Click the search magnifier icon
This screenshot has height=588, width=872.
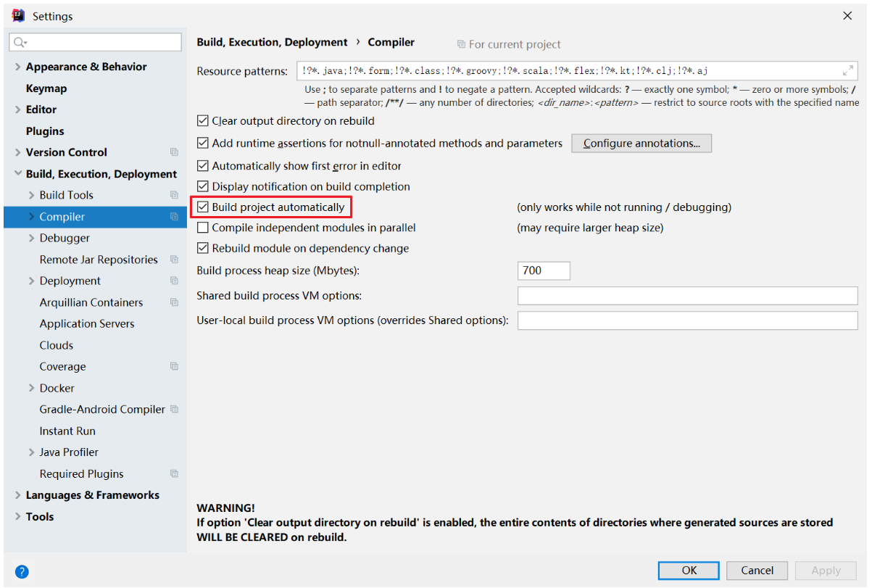[x=19, y=43]
